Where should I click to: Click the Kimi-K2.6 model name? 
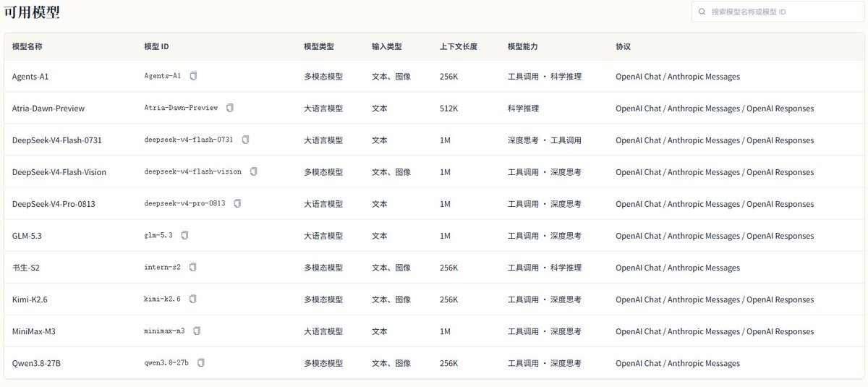pyautogui.click(x=31, y=299)
